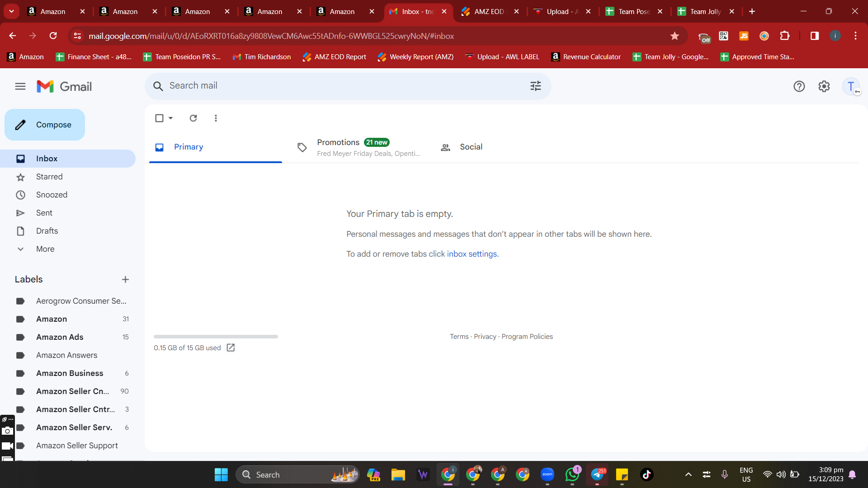Open the Amazon Answers label
Screen dimensions: 868x488
68,355
